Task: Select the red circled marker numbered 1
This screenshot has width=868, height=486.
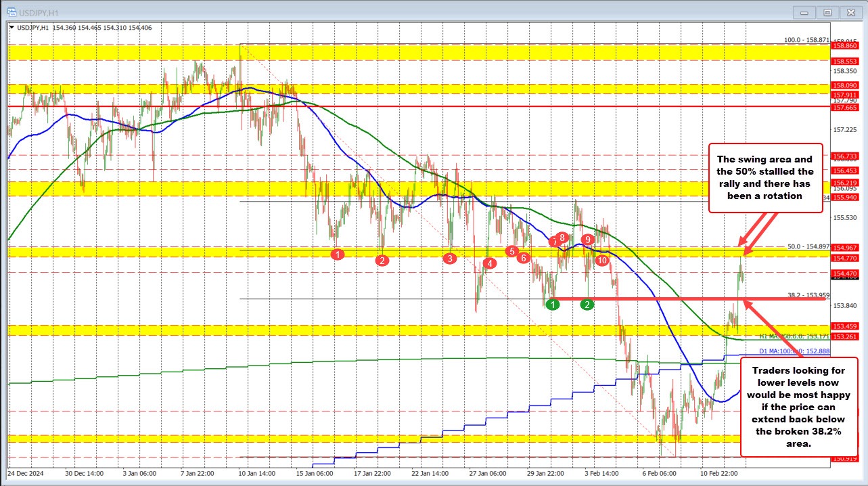Action: pyautogui.click(x=338, y=255)
